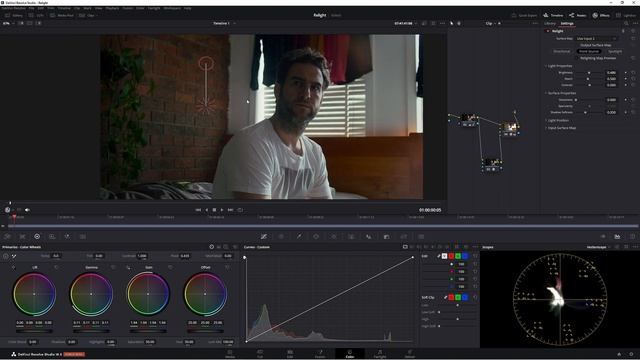
Task: Open the Surface Map dropdown
Action: click(596, 38)
